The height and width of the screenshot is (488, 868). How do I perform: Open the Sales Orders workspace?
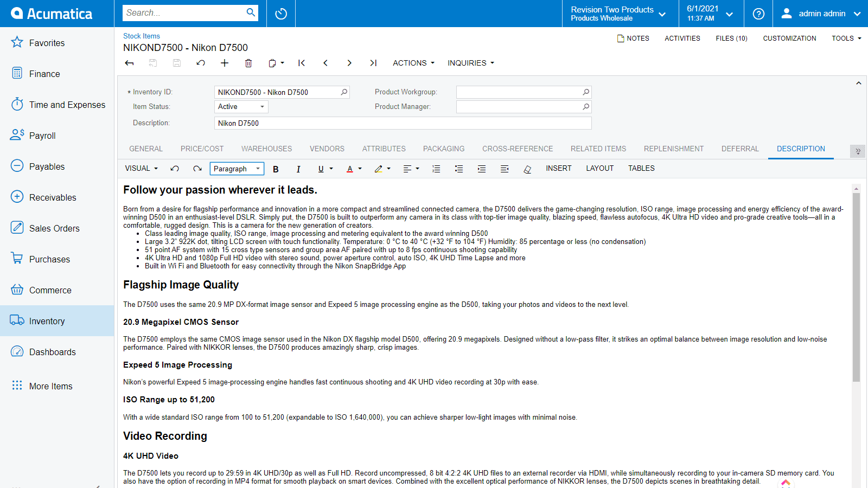pos(54,228)
